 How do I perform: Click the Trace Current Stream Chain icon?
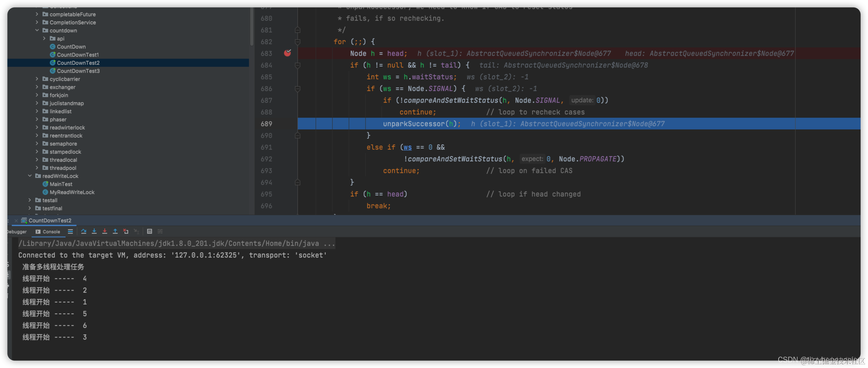[160, 231]
